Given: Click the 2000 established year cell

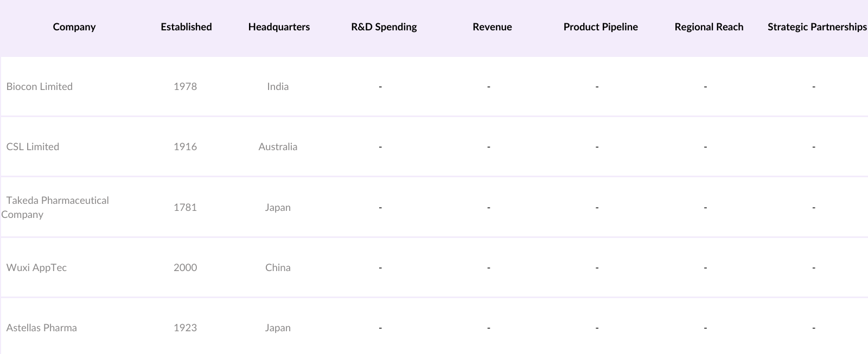Looking at the screenshot, I should [185, 268].
